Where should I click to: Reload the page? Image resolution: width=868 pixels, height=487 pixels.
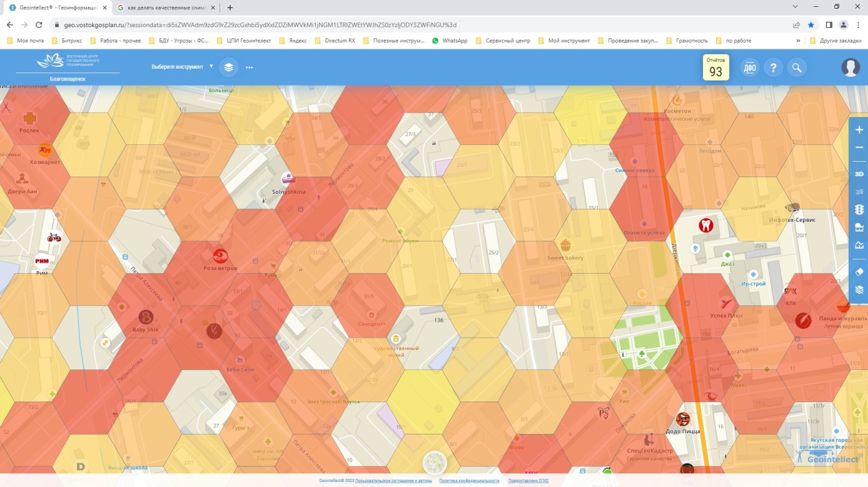(x=39, y=25)
